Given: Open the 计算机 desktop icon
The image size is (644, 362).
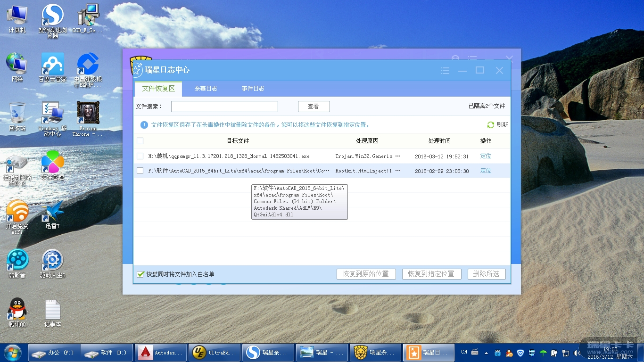Looking at the screenshot, I should pyautogui.click(x=17, y=19).
